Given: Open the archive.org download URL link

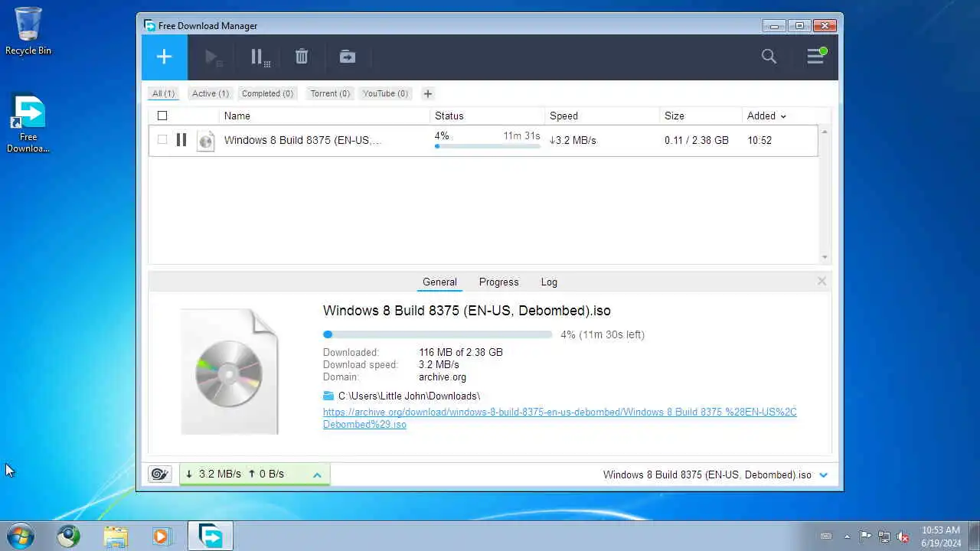Looking at the screenshot, I should click(x=560, y=418).
